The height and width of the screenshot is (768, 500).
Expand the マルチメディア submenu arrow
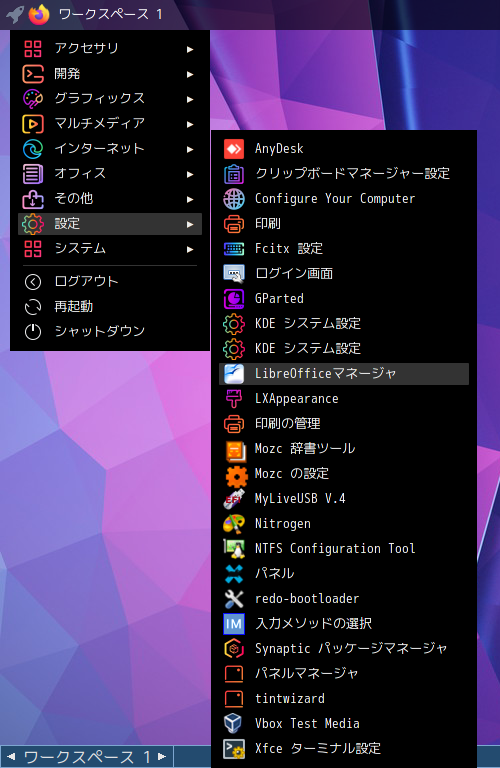190,124
